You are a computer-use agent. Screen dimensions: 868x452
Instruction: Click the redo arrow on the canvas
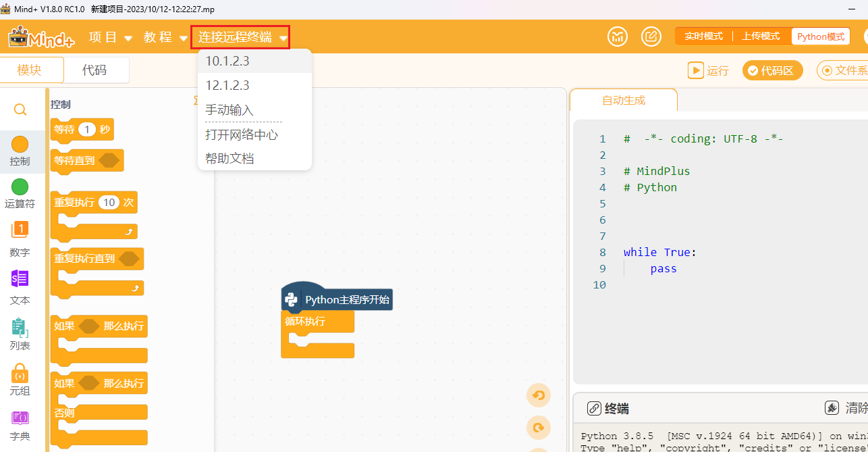(539, 428)
